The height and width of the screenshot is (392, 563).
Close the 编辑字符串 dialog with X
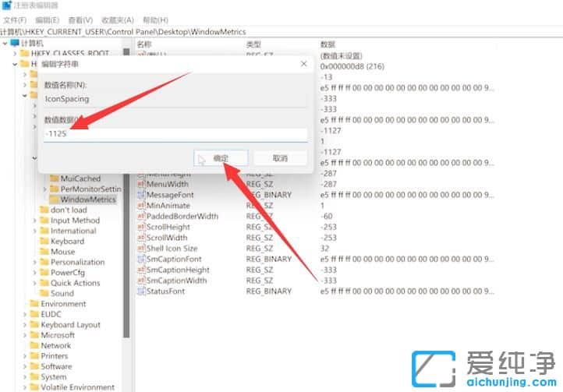(x=304, y=64)
